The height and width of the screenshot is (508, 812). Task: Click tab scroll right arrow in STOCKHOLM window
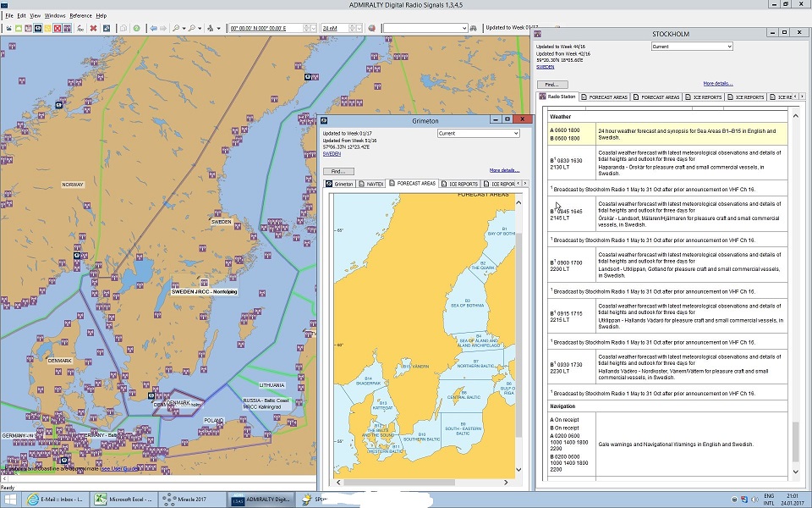click(x=802, y=97)
